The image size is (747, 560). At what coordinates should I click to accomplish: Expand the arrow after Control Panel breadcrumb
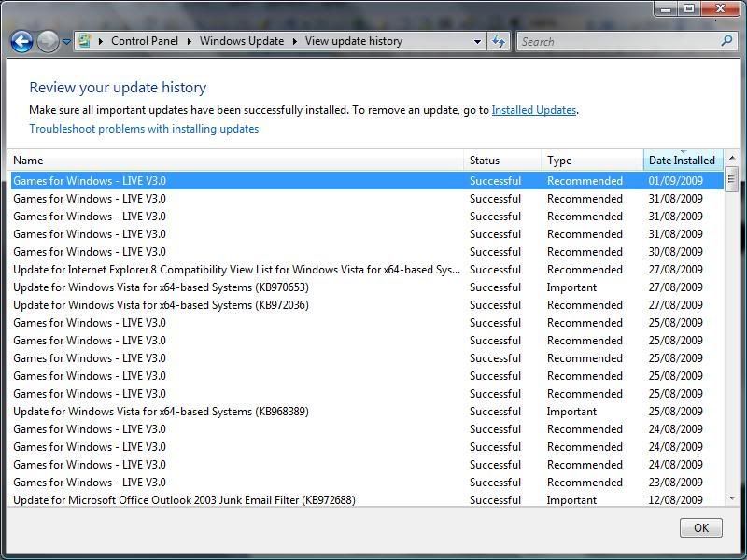pyautogui.click(x=190, y=41)
